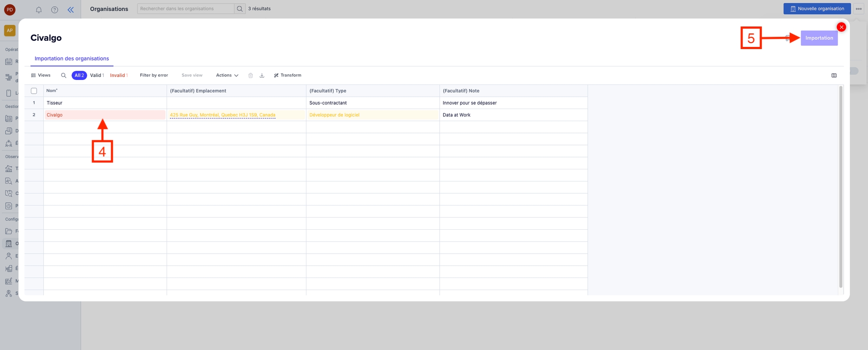Click the trash delete icon in toolbar
The width and height of the screenshot is (868, 350).
250,76
